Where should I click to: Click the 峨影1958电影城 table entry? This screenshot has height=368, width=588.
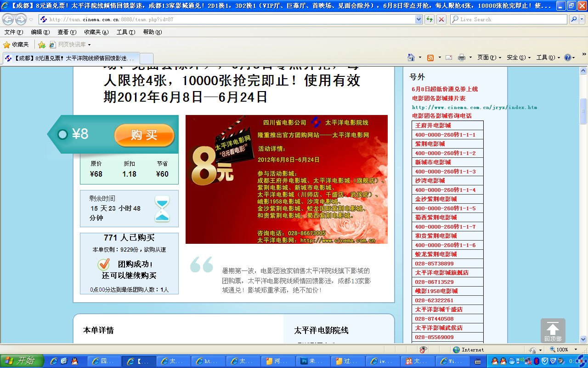(x=447, y=291)
